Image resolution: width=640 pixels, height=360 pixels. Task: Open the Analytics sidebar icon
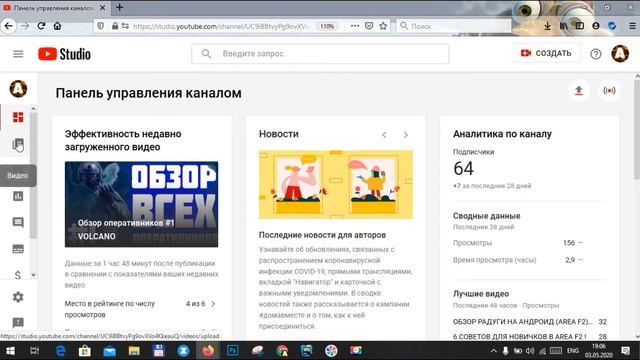(x=18, y=196)
